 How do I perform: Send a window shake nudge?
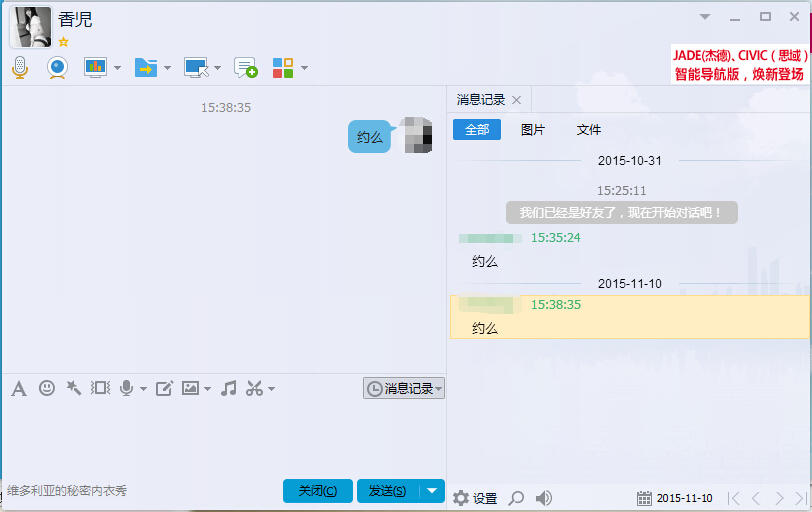click(x=100, y=388)
